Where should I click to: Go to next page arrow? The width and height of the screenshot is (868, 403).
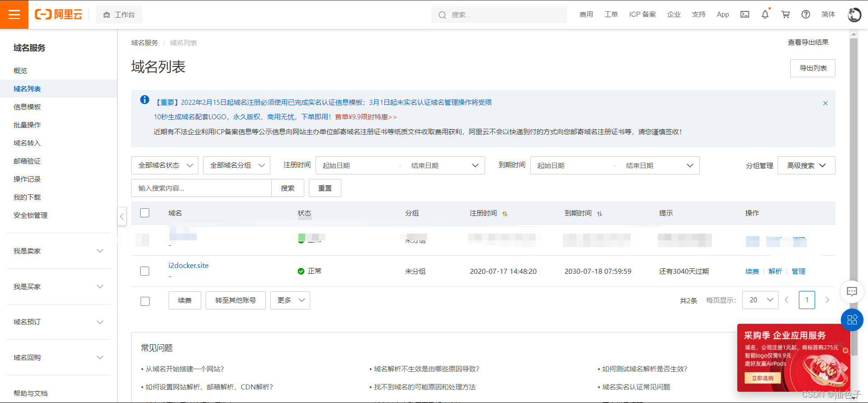click(x=827, y=300)
